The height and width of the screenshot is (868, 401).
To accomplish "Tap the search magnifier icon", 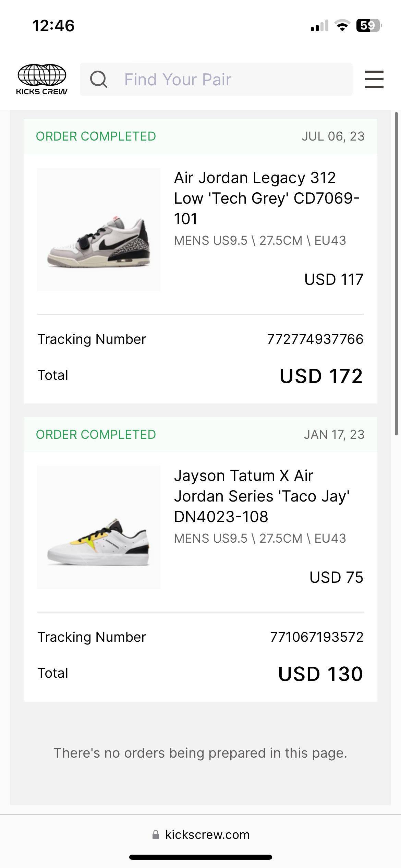I will point(99,79).
